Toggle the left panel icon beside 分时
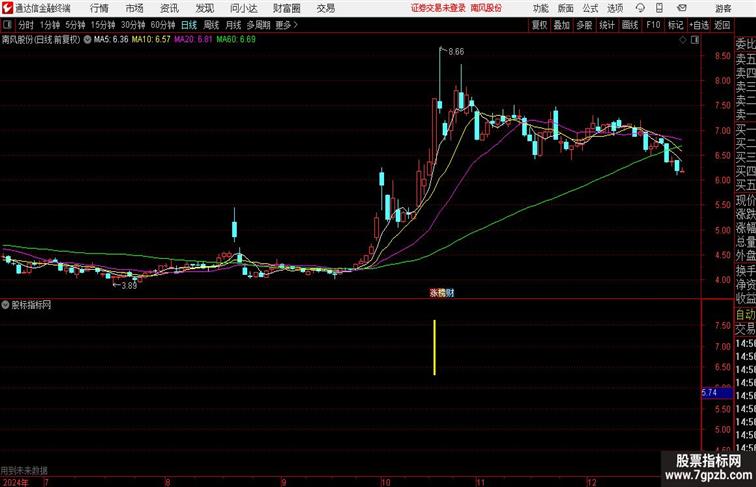This screenshot has height=487, width=756. pos(7,25)
